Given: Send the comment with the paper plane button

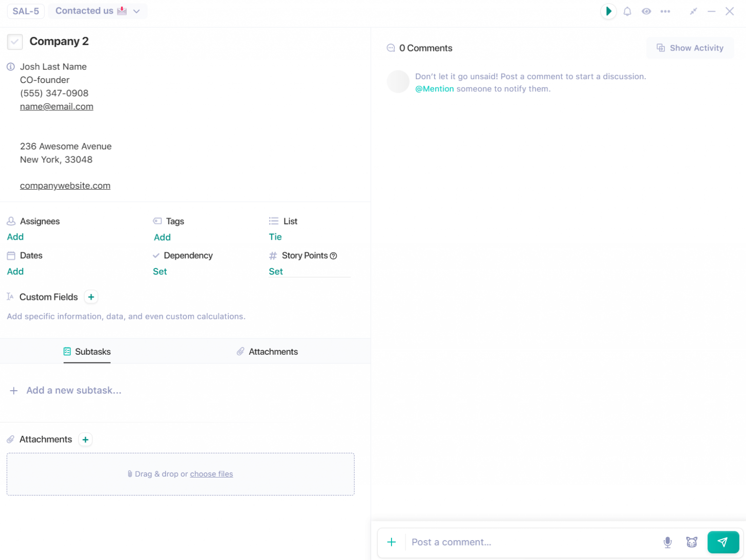Looking at the screenshot, I should pos(723,542).
